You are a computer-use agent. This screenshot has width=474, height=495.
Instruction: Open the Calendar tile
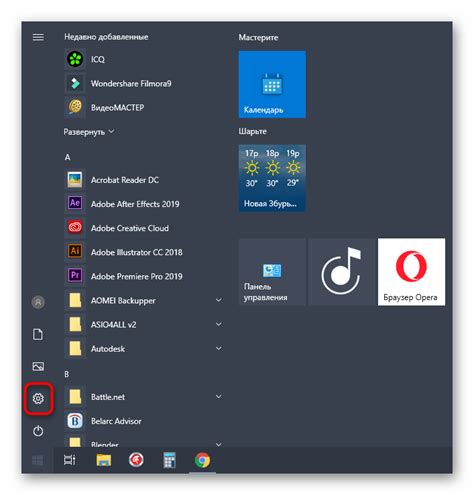click(x=272, y=84)
